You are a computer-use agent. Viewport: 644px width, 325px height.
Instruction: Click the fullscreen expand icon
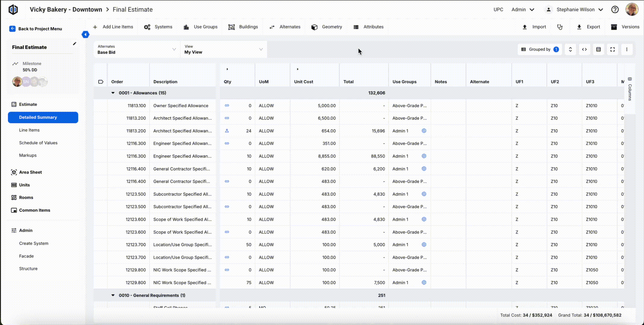(612, 49)
